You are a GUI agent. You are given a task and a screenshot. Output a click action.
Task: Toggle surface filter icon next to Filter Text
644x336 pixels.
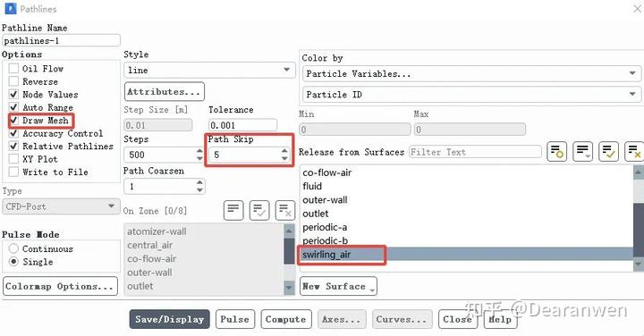557,151
